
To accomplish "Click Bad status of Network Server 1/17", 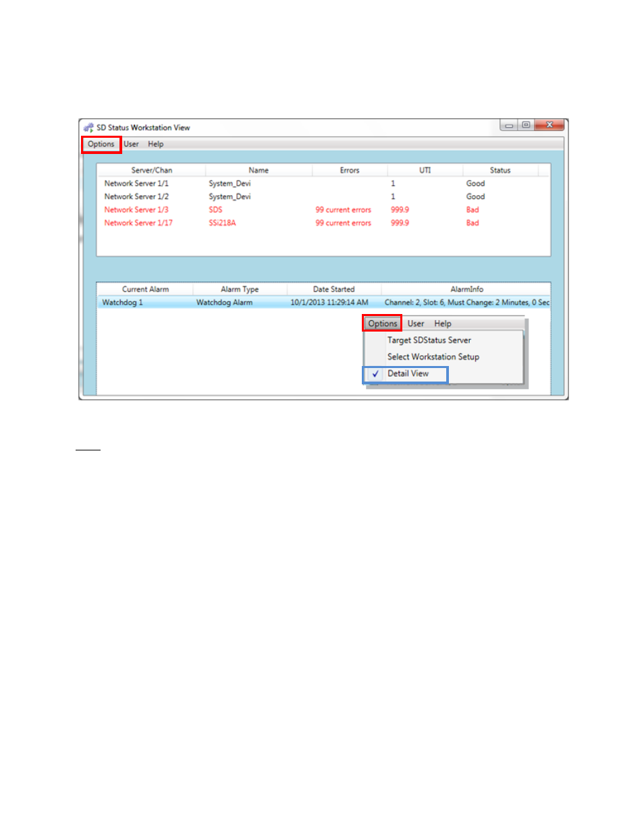I will [x=473, y=223].
